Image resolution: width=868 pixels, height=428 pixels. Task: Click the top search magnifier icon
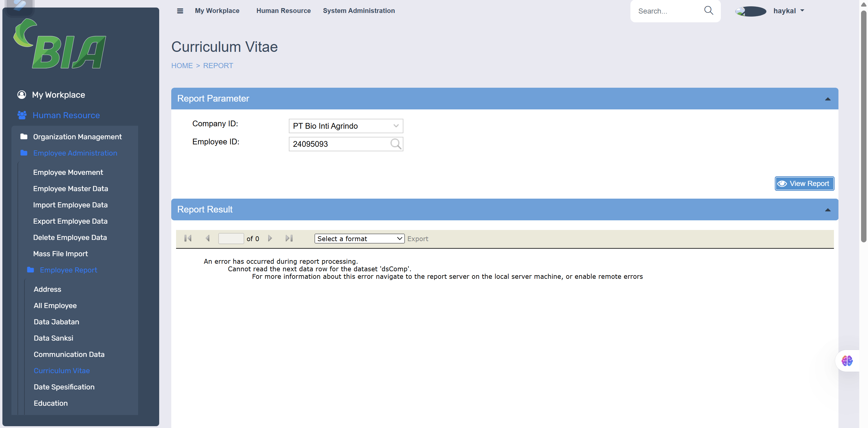(709, 11)
